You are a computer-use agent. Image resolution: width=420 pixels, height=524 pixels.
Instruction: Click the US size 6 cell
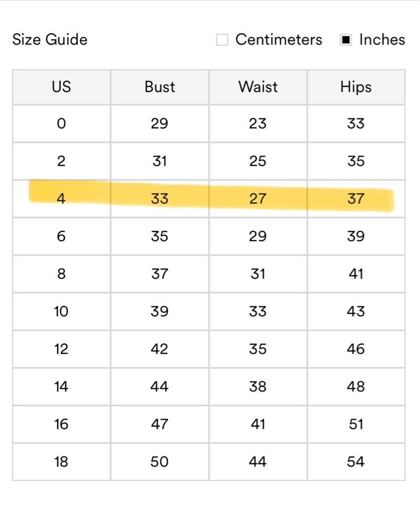coord(61,236)
